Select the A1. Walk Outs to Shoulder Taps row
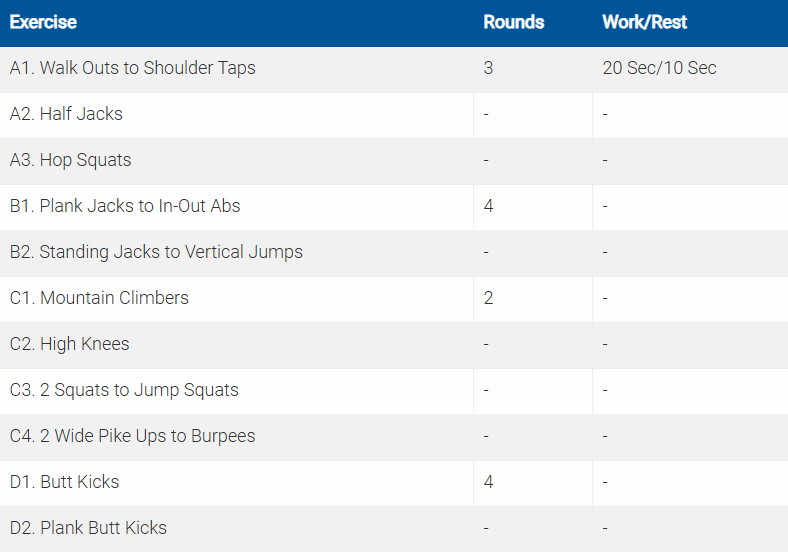The width and height of the screenshot is (788, 552). (132, 68)
